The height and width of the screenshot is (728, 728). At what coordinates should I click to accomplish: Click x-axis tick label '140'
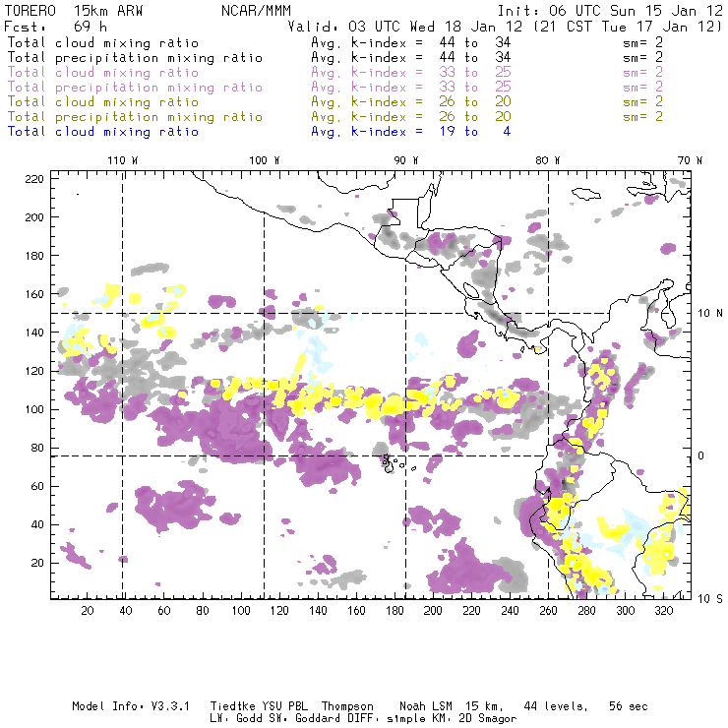[x=318, y=611]
